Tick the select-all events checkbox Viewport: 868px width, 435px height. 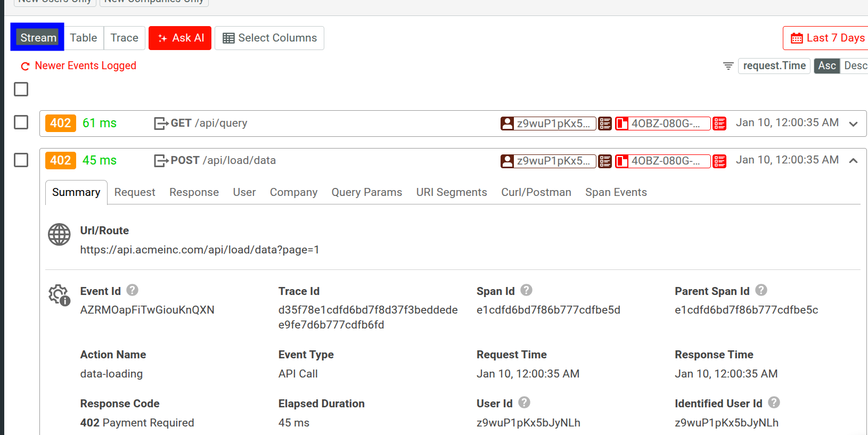click(x=21, y=89)
